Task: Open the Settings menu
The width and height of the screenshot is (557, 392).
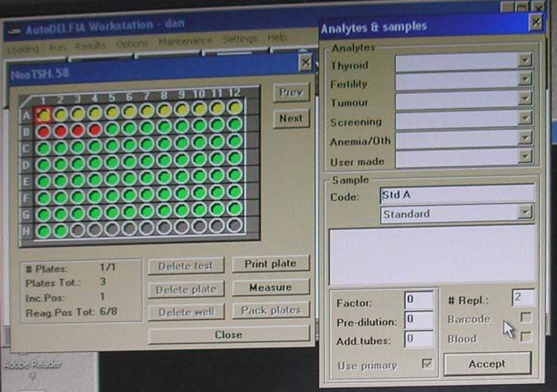Action: click(240, 39)
